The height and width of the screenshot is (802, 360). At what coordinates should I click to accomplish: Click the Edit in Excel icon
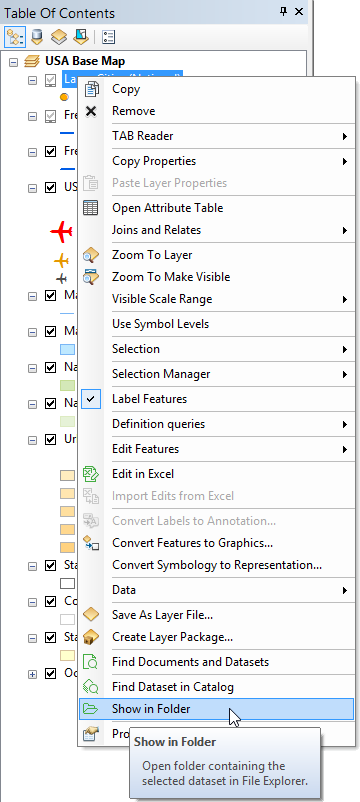(91, 474)
